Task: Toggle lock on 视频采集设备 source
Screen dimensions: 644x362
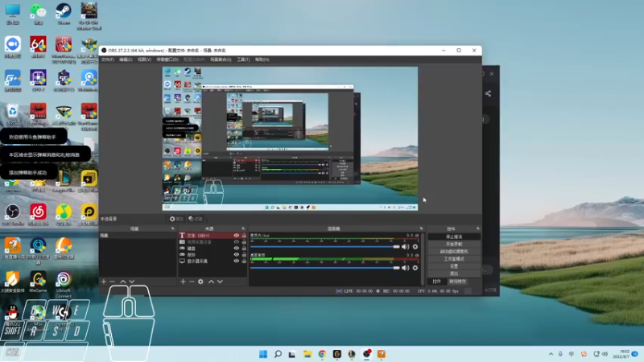Action: coord(244,242)
